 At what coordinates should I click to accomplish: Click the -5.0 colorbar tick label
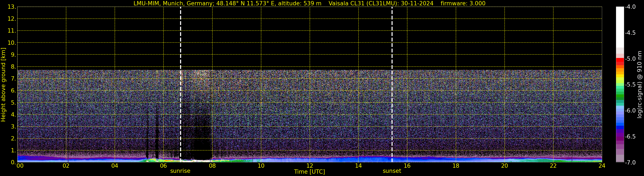pyautogui.click(x=630, y=59)
